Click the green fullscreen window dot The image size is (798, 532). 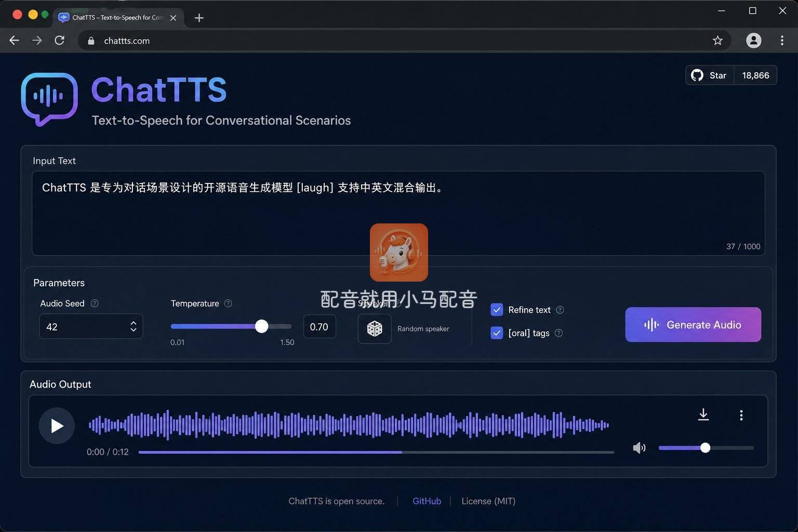45,15
